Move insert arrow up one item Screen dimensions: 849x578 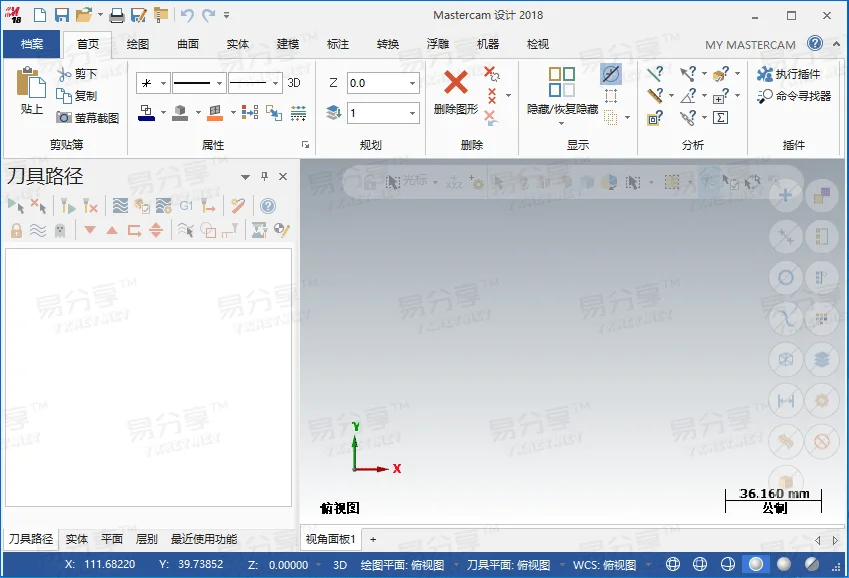112,230
